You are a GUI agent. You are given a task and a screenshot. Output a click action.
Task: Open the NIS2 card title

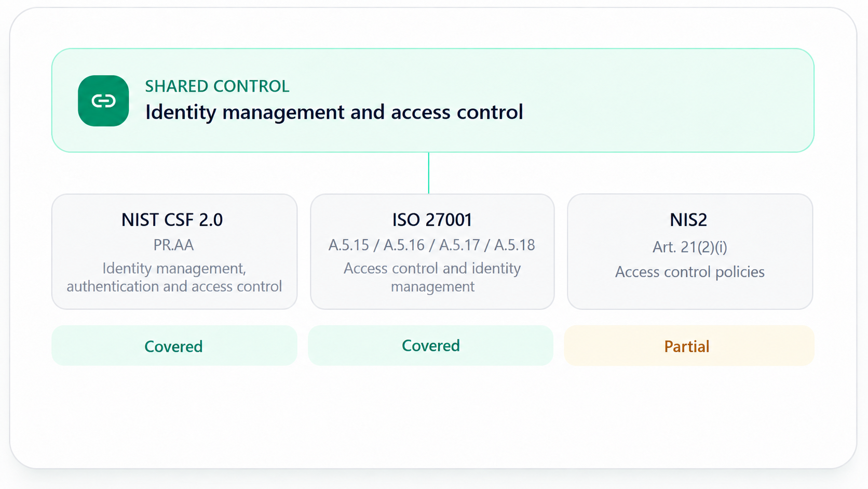[688, 220]
